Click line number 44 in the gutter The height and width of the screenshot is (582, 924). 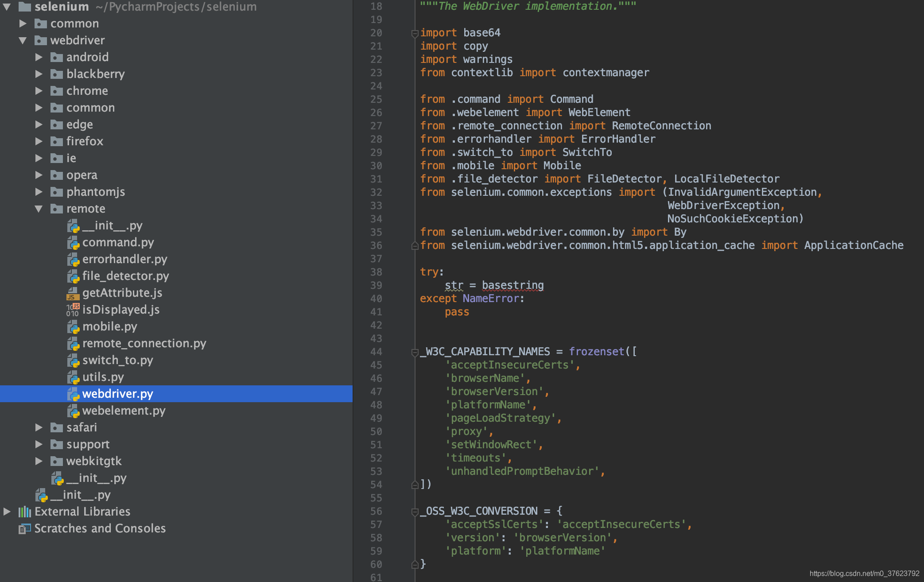pos(376,352)
